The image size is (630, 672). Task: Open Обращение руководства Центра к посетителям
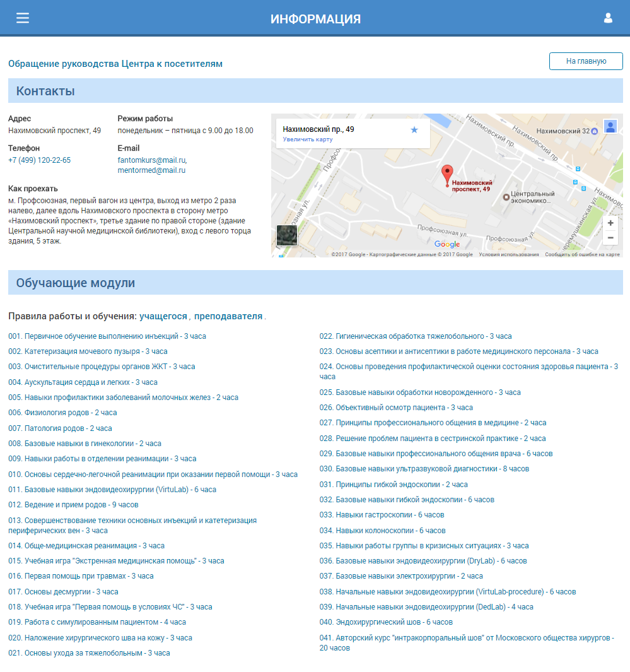tap(115, 64)
